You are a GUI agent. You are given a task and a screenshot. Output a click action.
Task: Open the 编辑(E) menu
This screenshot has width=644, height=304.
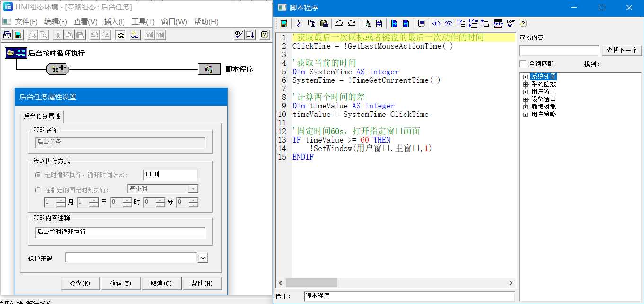pos(56,22)
